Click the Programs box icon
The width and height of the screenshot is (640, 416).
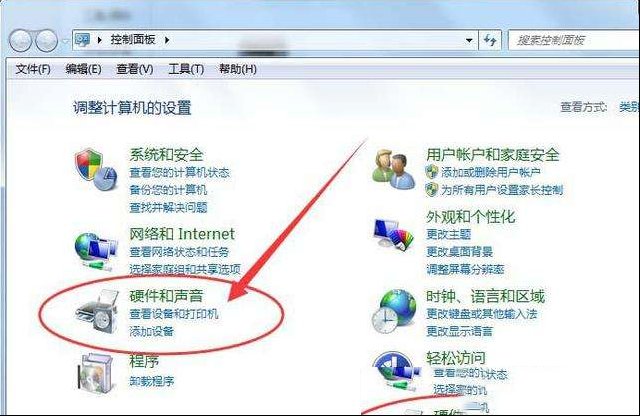(x=95, y=374)
